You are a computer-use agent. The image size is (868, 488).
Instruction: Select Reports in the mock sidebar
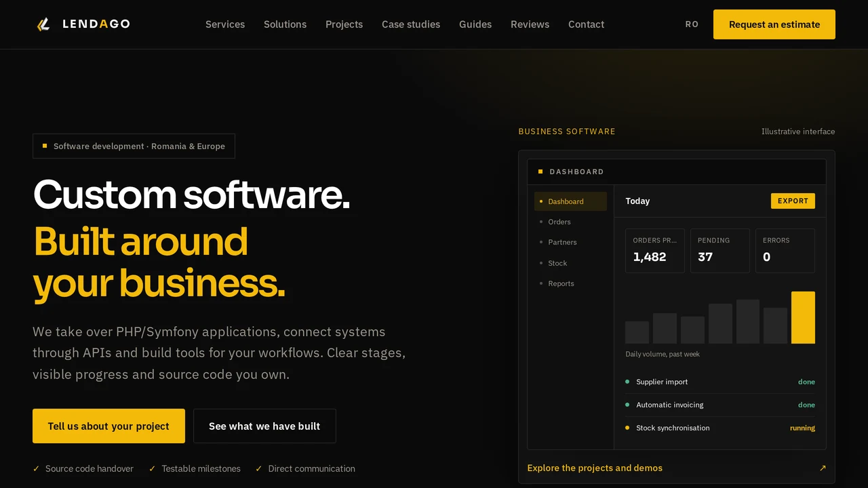(x=570, y=283)
